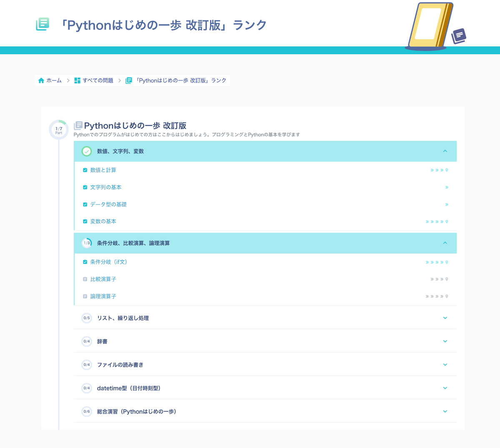
Task: Click the 0/4 badge next to 辞書
Action: tap(87, 341)
